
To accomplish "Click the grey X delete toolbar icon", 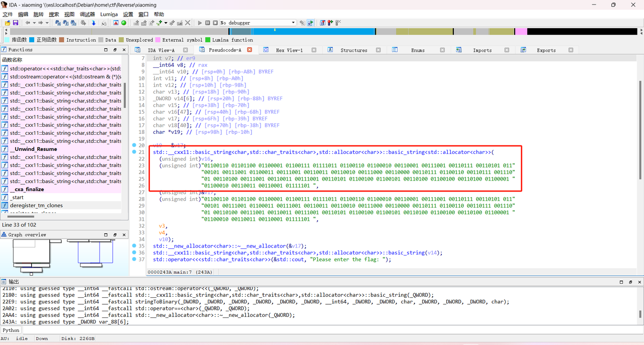I will pyautogui.click(x=188, y=23).
